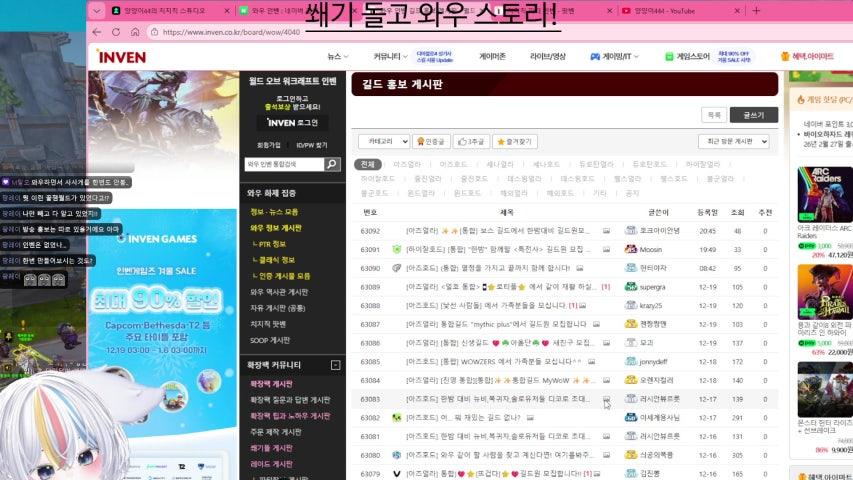
Task: Go back using the browser back arrow
Action: [97, 32]
